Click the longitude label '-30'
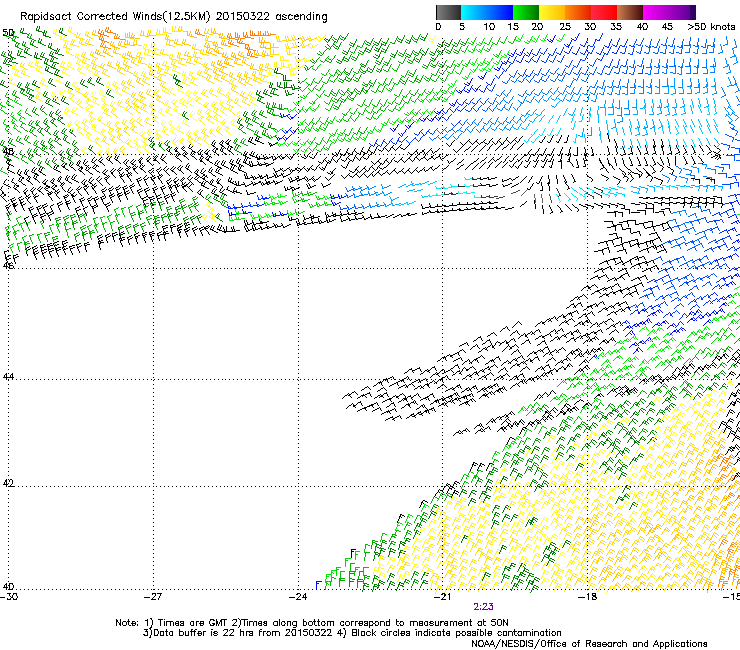 [x=9, y=597]
